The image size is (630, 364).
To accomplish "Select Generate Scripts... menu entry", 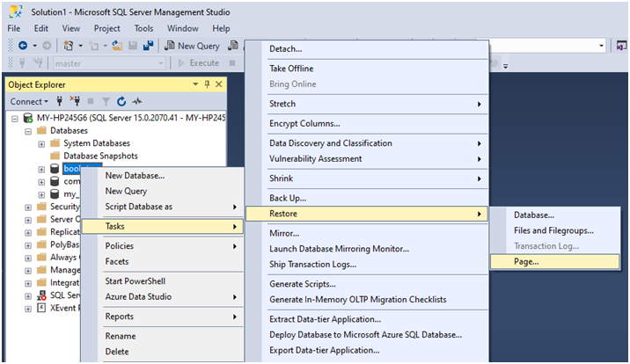I will [367, 284].
